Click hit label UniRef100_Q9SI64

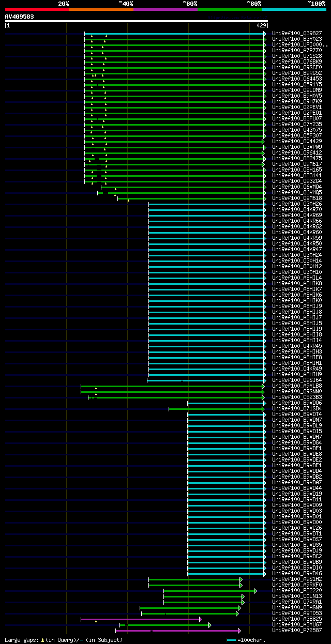coord(297,380)
